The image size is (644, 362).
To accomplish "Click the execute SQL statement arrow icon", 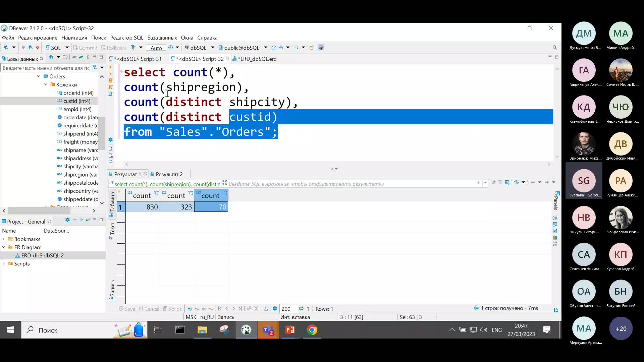I will click(110, 67).
